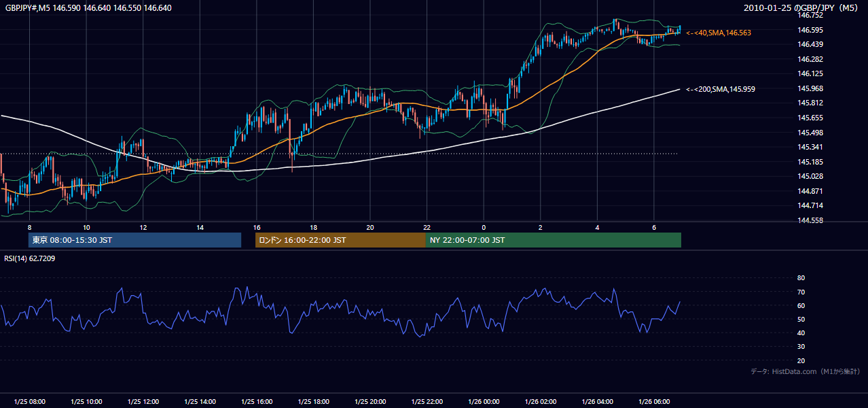Click the RSI 60 level label

click(x=801, y=305)
